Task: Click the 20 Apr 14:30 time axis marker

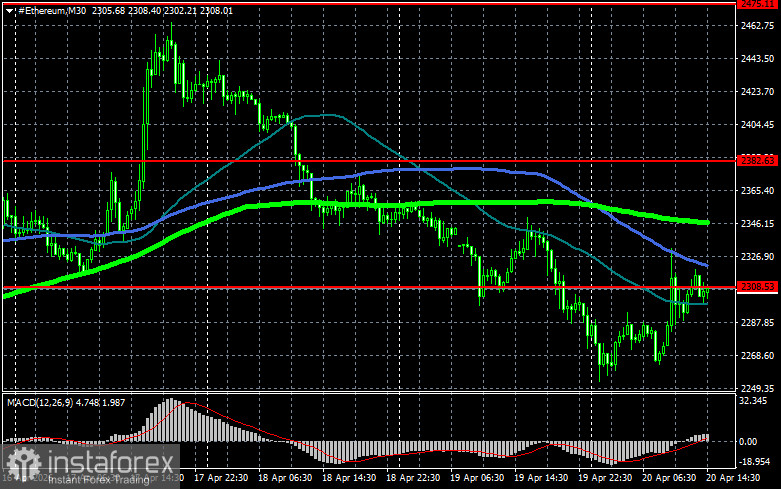Action: tap(733, 478)
